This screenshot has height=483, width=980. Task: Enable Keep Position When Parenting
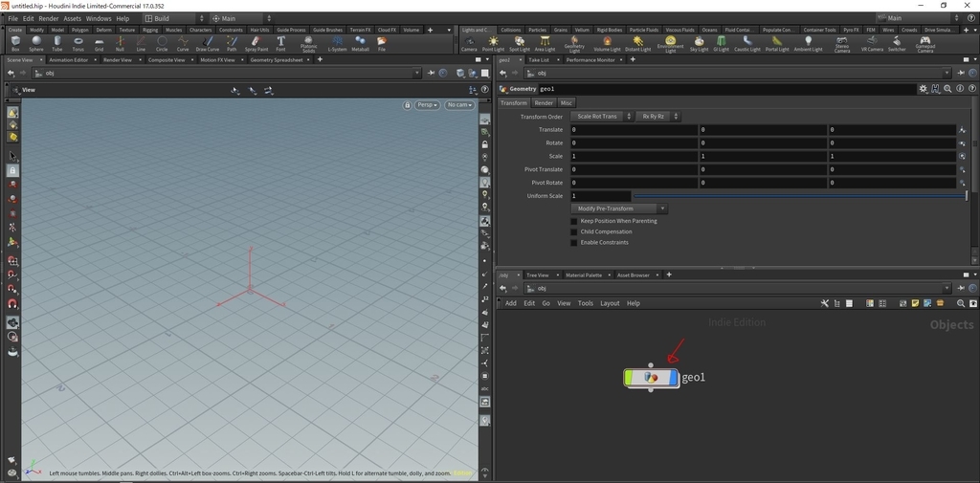(x=574, y=221)
